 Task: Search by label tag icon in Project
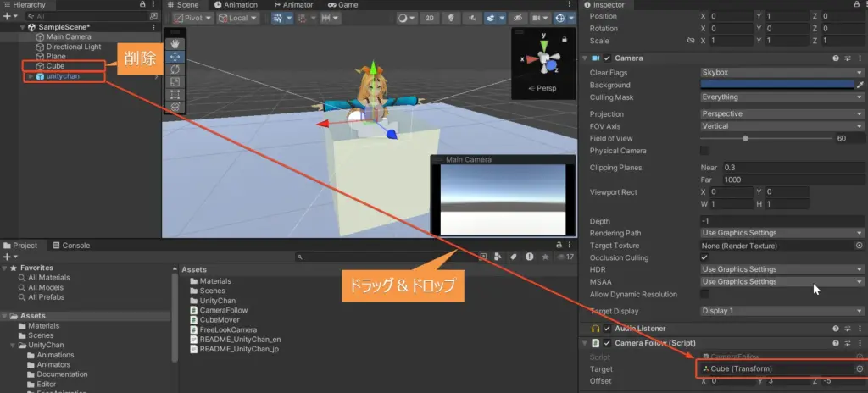point(513,257)
